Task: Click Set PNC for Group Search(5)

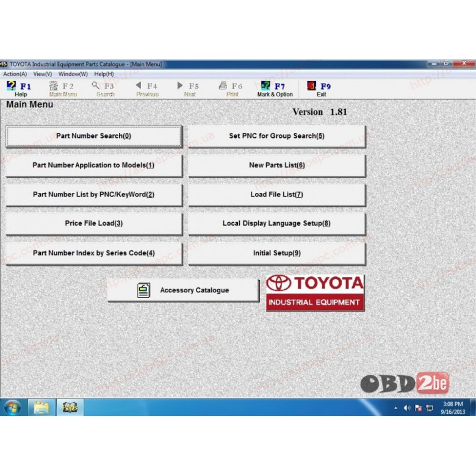Action: point(277,136)
